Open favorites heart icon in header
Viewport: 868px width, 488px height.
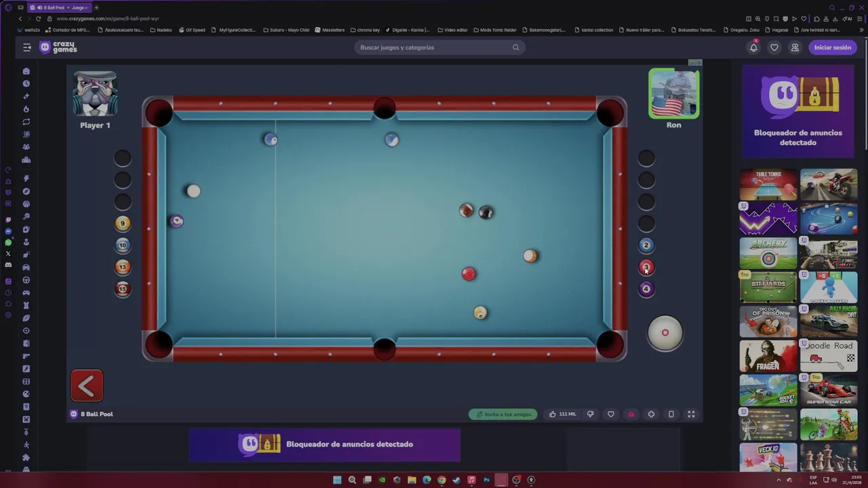(774, 47)
